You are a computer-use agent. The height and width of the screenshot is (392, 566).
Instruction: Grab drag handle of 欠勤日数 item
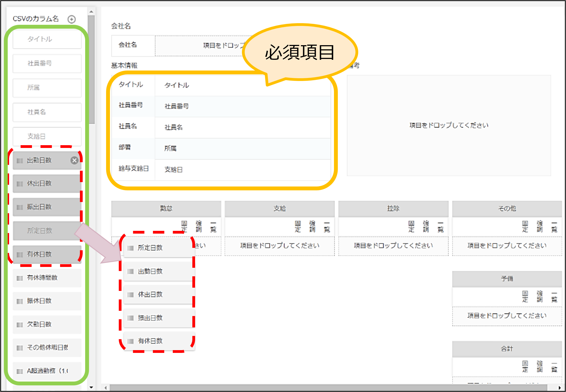click(20, 325)
